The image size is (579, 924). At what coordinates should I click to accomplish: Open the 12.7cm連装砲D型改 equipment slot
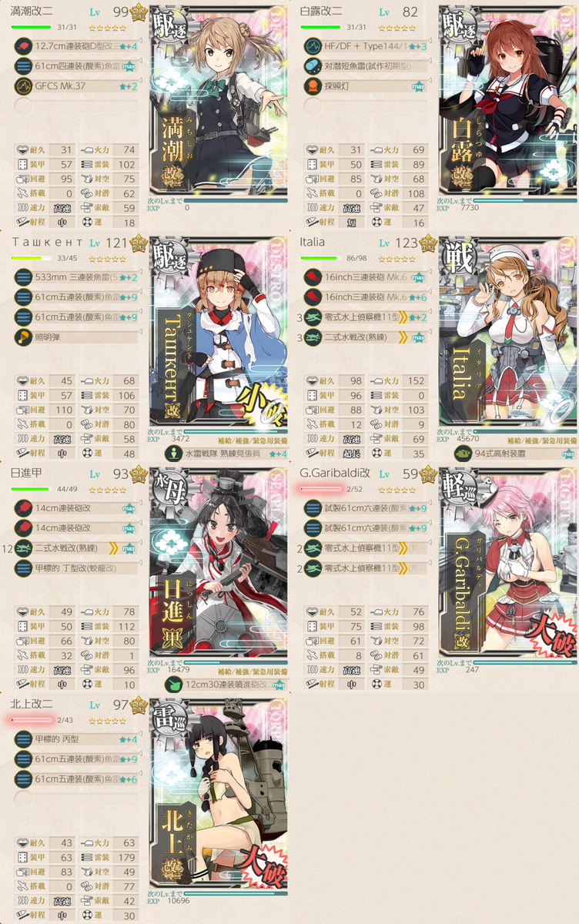tap(76, 46)
